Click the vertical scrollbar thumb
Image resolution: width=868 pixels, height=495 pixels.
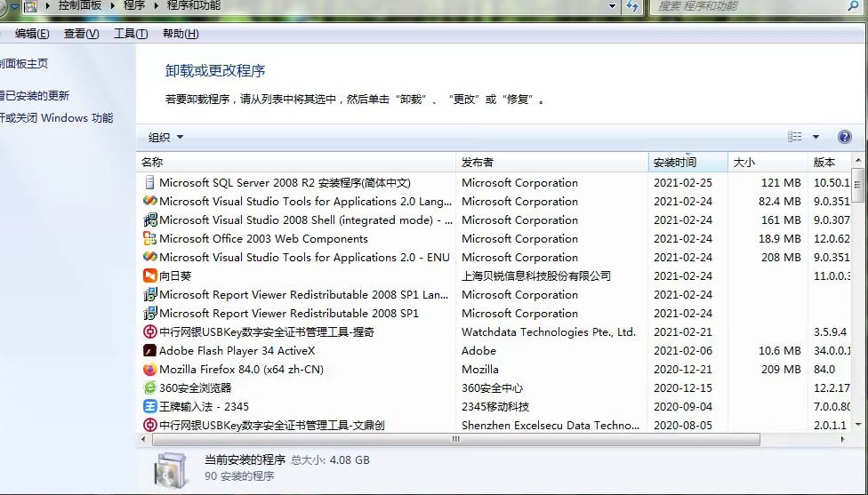858,185
